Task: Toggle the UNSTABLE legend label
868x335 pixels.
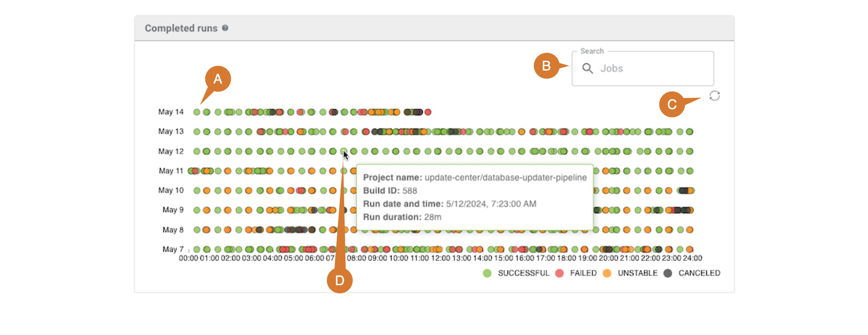Action: (637, 273)
